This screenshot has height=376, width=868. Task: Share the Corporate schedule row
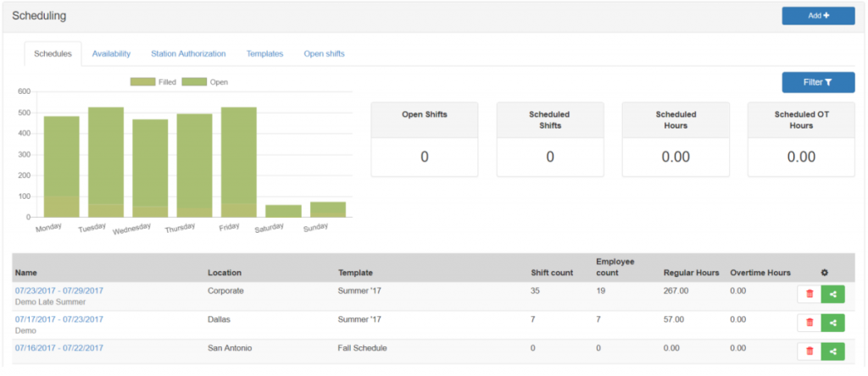coord(833,294)
